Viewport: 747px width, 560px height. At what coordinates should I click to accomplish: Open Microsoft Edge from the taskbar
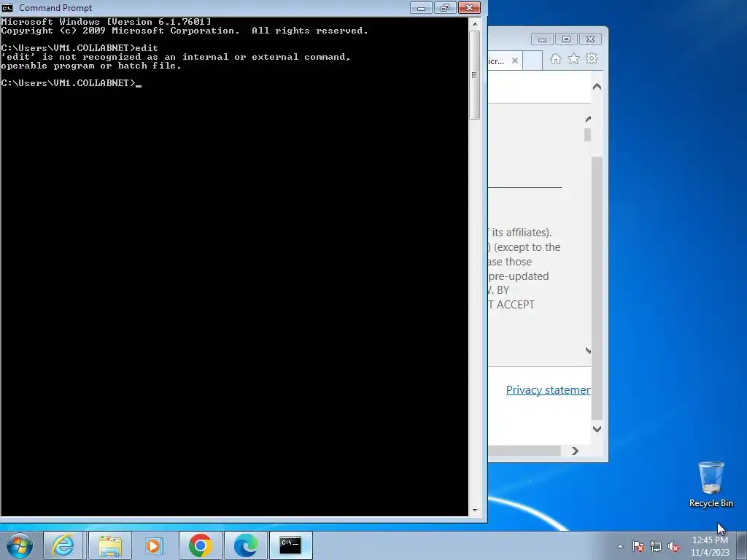click(x=245, y=545)
